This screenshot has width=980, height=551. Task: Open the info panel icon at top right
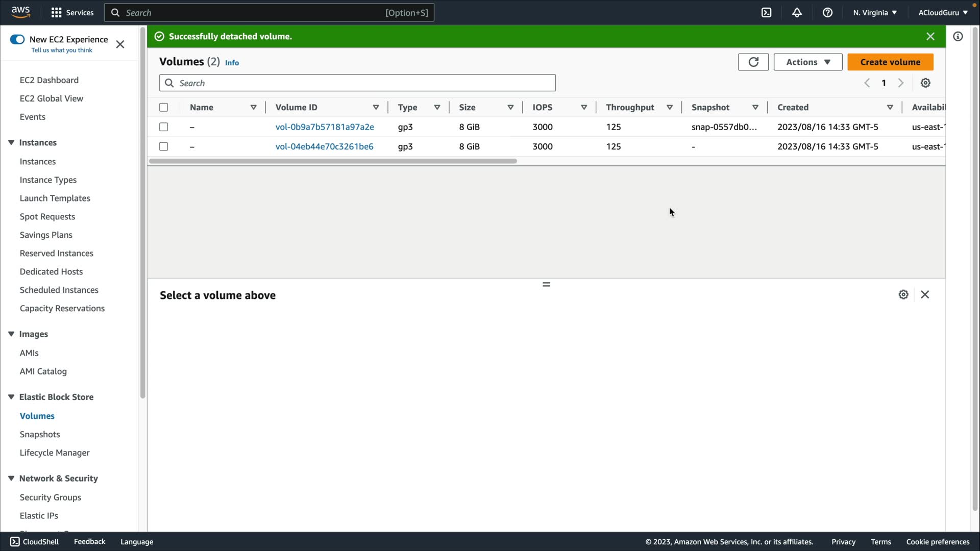[958, 37]
